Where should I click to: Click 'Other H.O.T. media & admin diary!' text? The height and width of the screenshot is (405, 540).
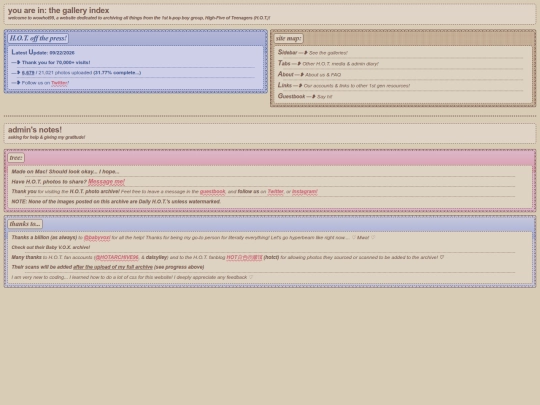pos(340,64)
